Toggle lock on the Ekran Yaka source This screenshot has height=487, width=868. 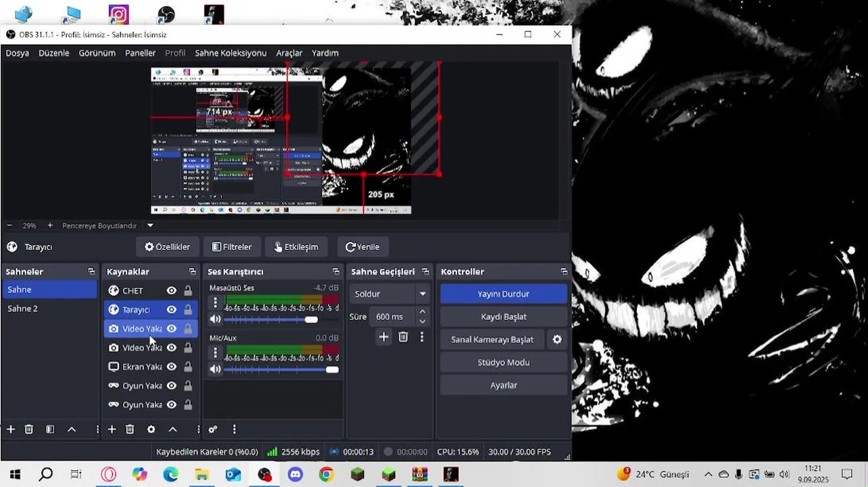coord(188,367)
